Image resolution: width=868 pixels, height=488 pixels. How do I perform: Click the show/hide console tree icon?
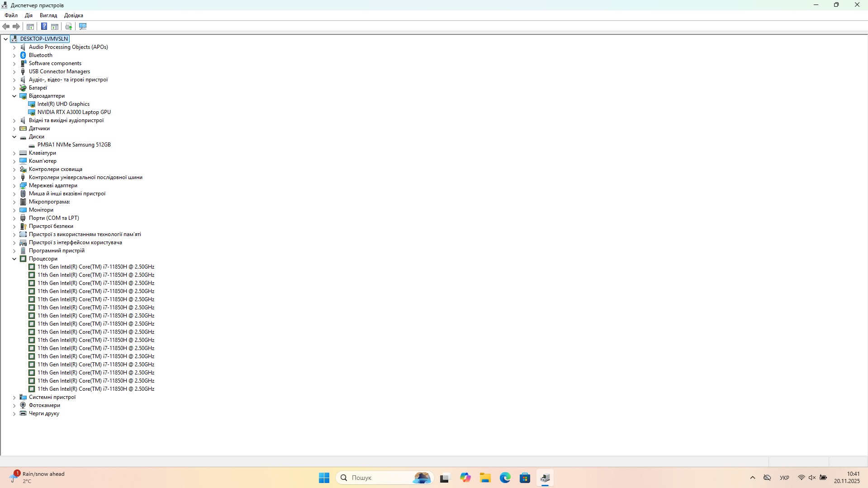[30, 26]
